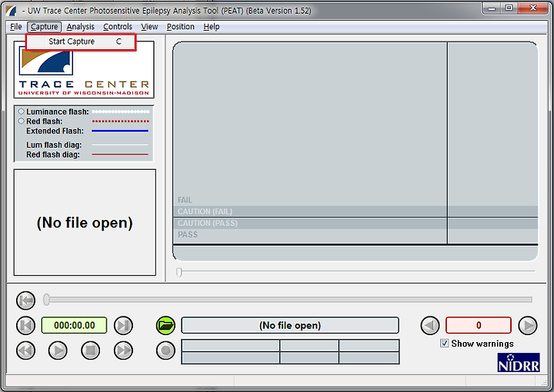Click the main playback position slider handle
Viewport: 554px width, 392px height.
tap(46, 300)
